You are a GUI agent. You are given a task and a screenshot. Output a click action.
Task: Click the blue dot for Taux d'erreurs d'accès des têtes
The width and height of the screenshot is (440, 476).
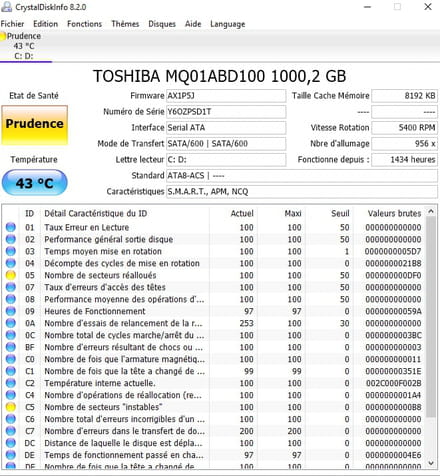tap(11, 287)
